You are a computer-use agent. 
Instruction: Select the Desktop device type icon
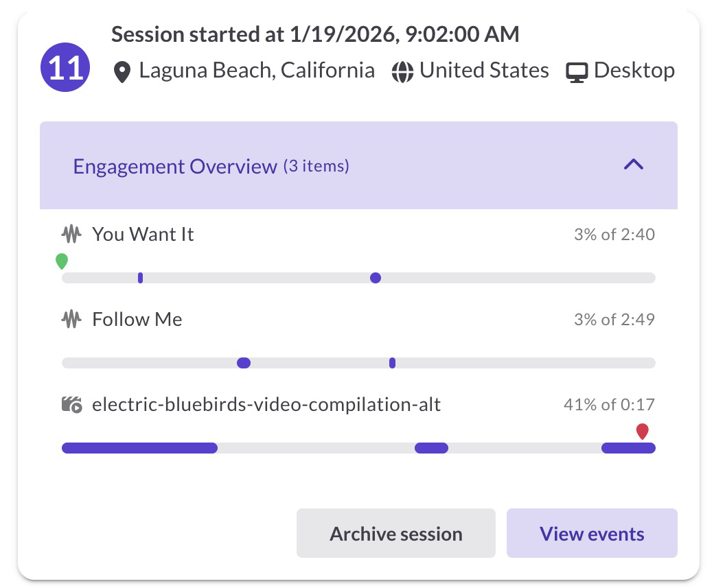pyautogui.click(x=577, y=70)
